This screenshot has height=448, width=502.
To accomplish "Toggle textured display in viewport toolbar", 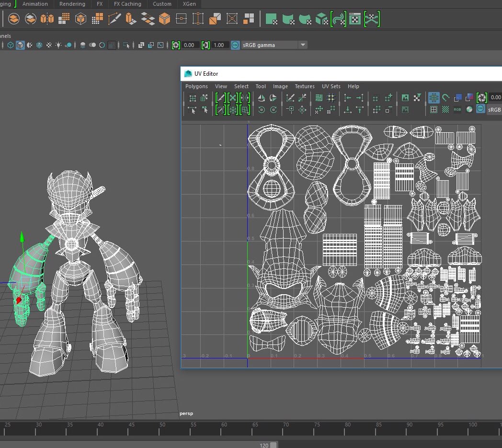I will [x=49, y=45].
